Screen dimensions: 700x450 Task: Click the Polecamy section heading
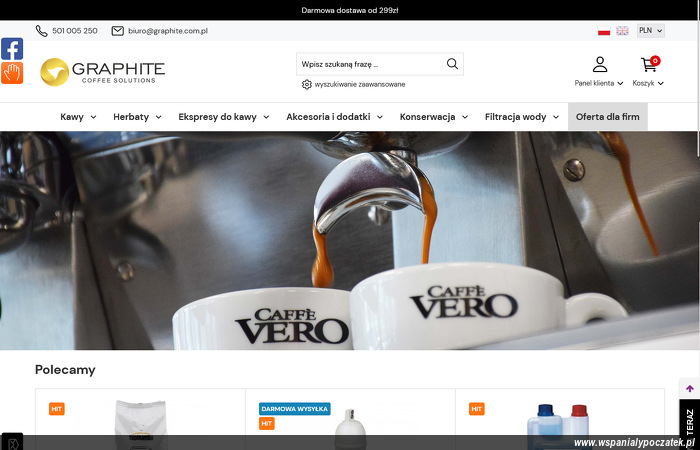(65, 370)
